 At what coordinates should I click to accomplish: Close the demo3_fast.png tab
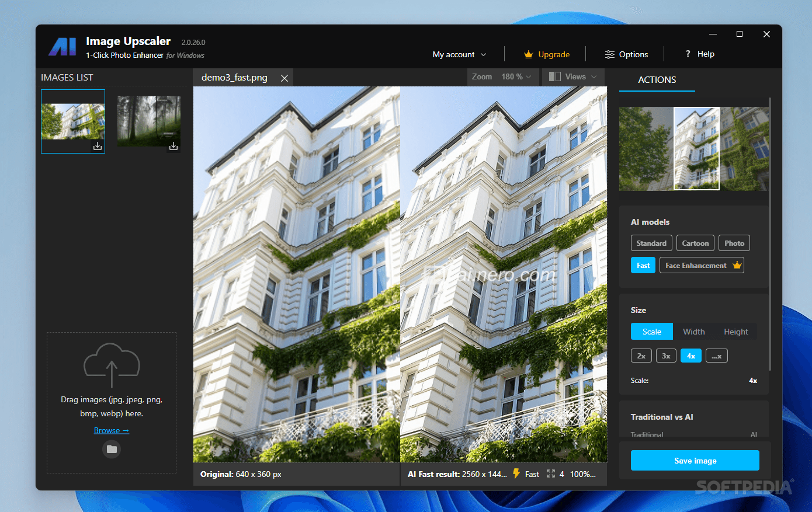coord(284,78)
